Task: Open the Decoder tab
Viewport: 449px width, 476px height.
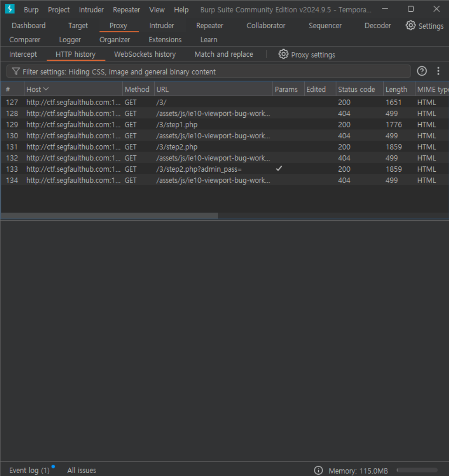Action: pos(377,25)
